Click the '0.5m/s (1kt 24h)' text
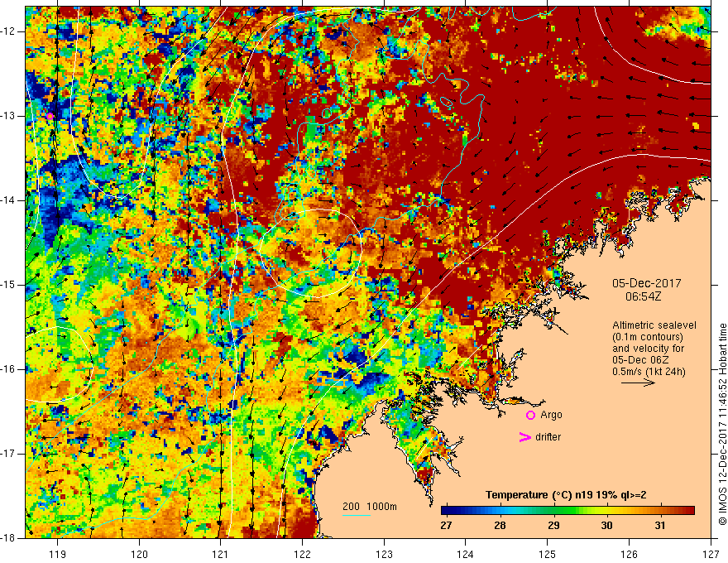Viewport: 728px width, 563px height. tap(649, 372)
